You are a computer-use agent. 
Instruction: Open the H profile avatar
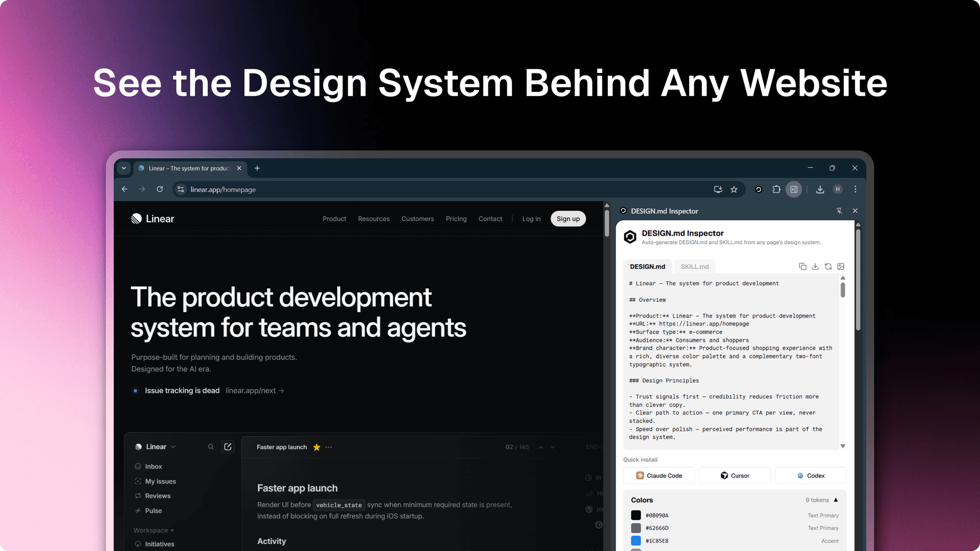pos(838,189)
